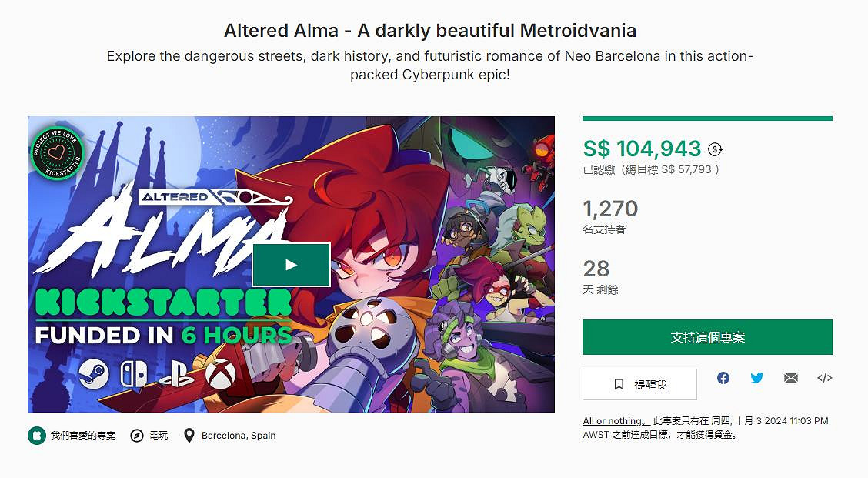Open the All or nothing link

click(613, 421)
